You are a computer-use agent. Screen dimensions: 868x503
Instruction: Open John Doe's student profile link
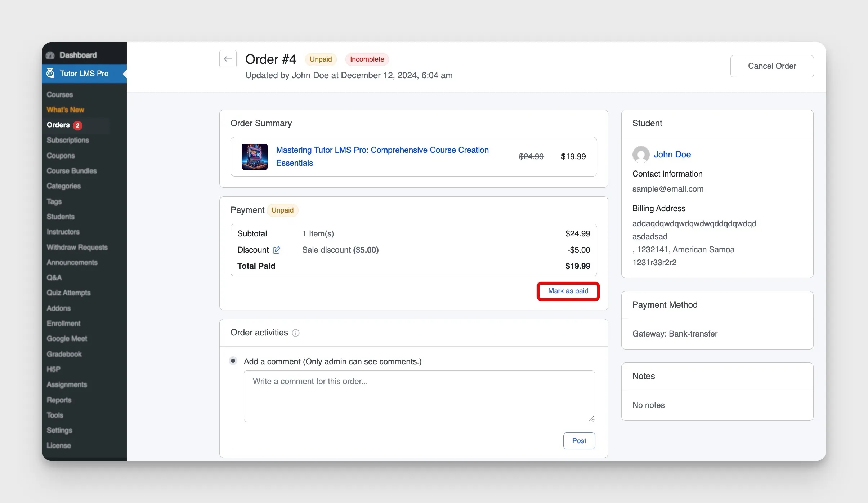click(672, 155)
